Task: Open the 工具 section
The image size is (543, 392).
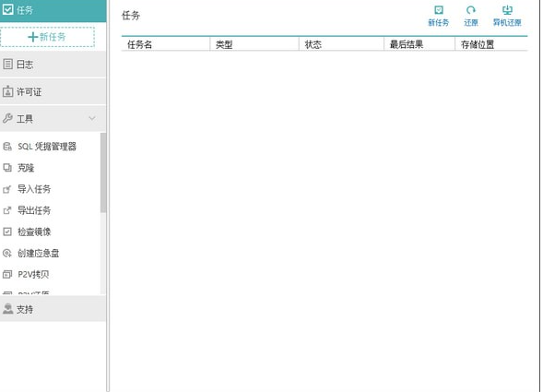Action: click(53, 119)
